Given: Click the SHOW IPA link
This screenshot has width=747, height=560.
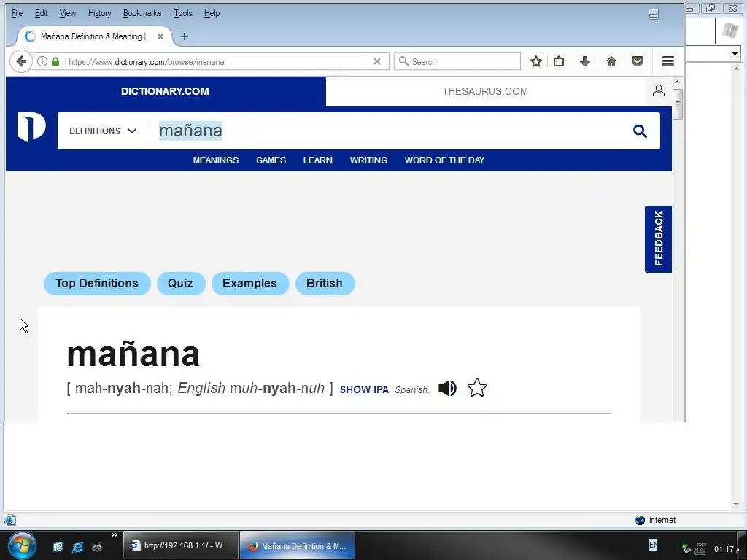Looking at the screenshot, I should tap(364, 389).
